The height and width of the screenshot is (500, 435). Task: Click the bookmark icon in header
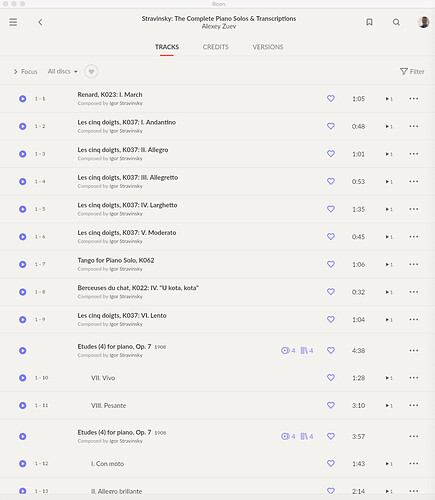[369, 22]
